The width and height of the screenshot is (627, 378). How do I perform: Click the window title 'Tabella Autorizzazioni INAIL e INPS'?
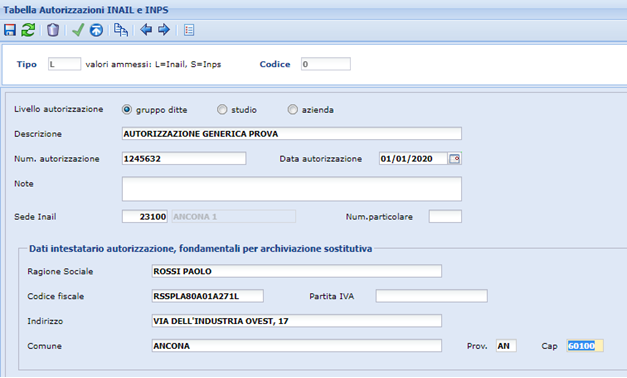pos(86,10)
